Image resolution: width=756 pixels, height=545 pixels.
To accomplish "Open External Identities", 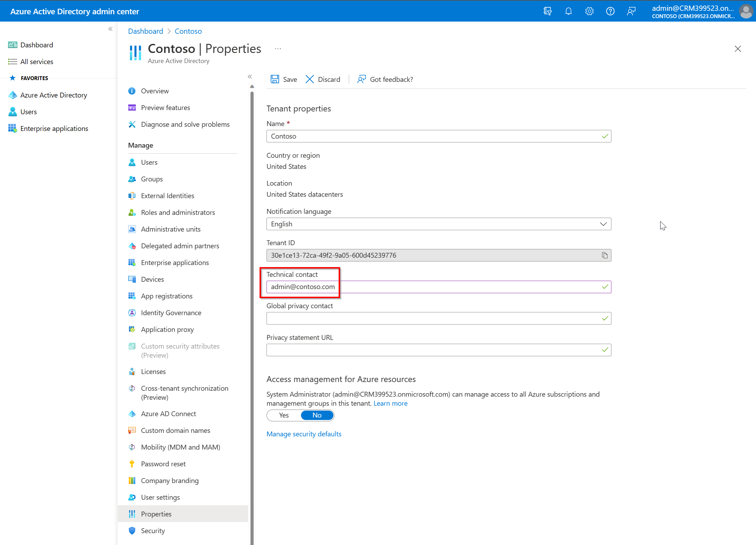I will 168,196.
